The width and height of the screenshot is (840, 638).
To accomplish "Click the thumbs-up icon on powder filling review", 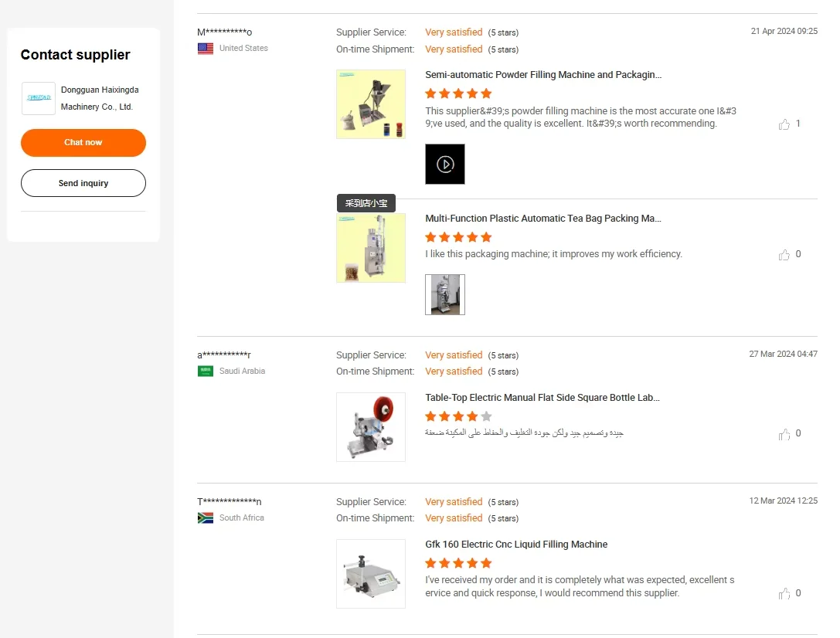I will click(x=784, y=124).
